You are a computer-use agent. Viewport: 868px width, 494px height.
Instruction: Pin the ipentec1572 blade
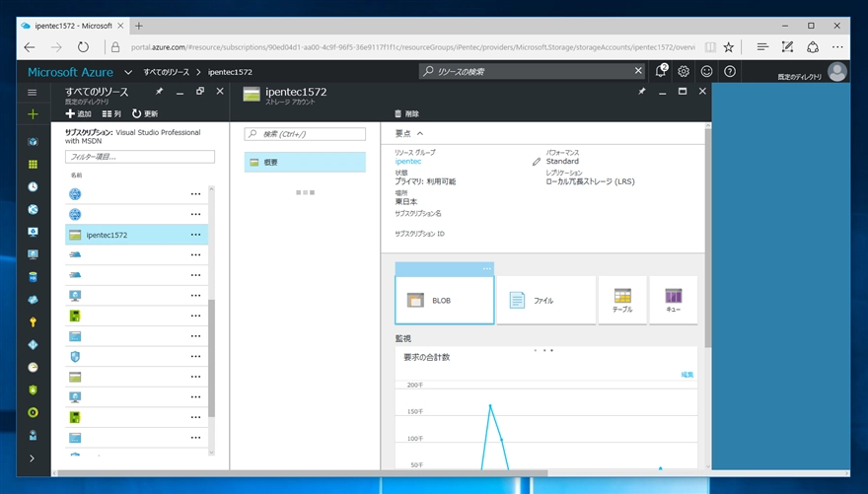(x=641, y=92)
